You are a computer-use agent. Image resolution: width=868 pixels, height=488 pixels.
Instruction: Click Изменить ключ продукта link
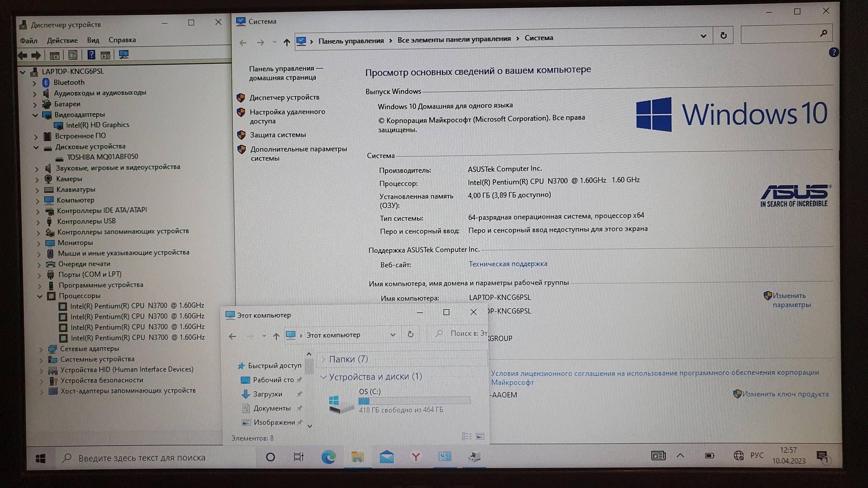pos(785,394)
